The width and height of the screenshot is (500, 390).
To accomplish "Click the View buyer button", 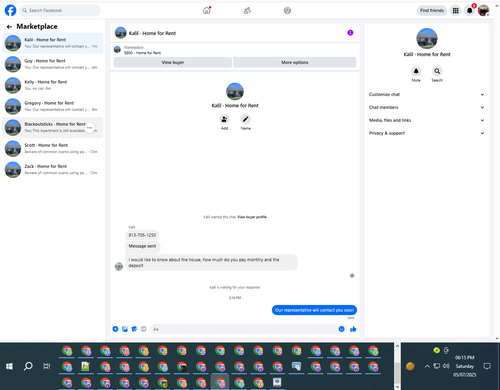I will point(173,62).
